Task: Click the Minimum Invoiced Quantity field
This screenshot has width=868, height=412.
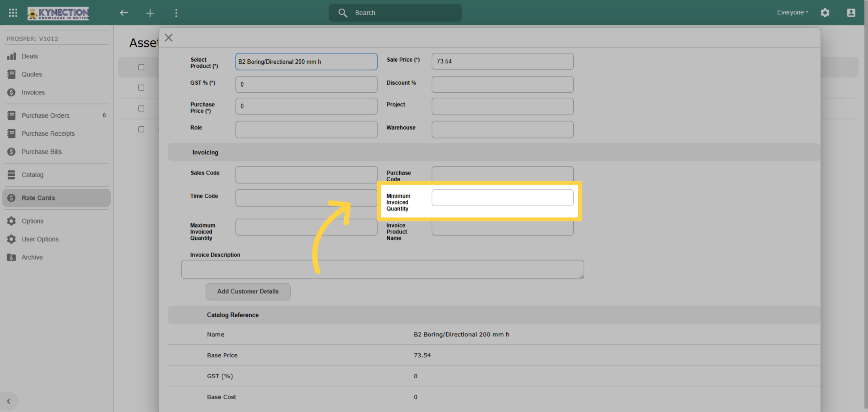Action: [x=502, y=198]
